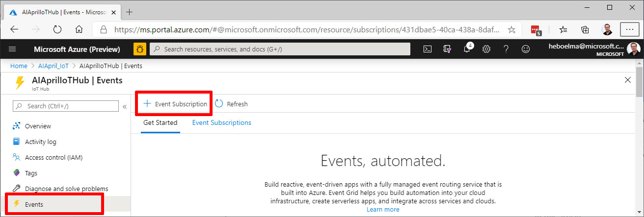Open the feedback smiley icon
The width and height of the screenshot is (644, 217).
526,49
